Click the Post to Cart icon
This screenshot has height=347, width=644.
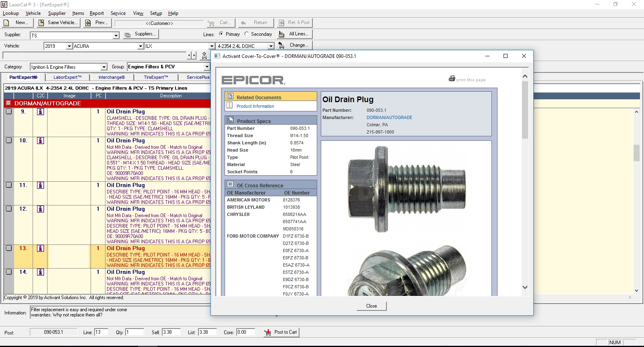pyautogui.click(x=268, y=333)
